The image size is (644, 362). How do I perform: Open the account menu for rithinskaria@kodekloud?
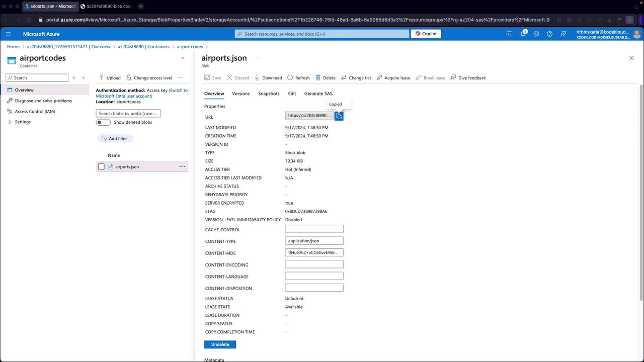pos(609,34)
